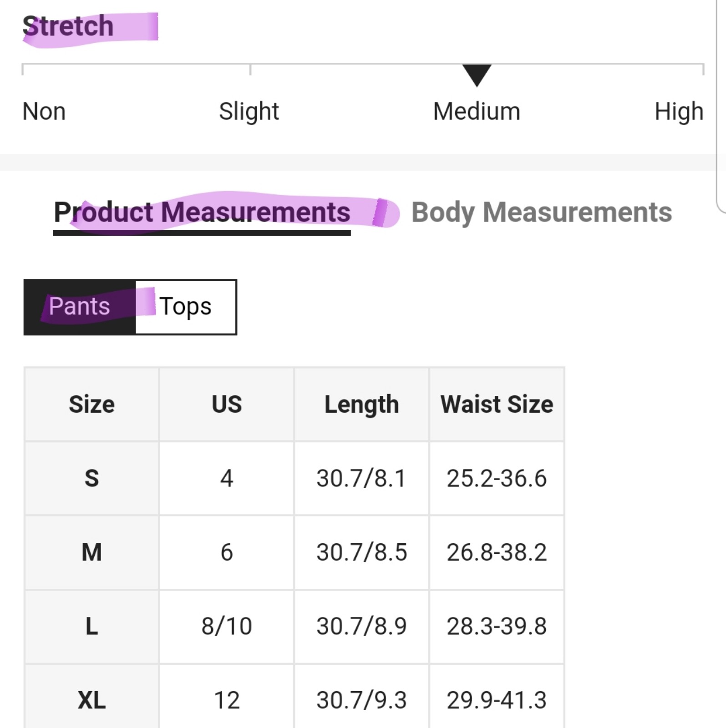The height and width of the screenshot is (728, 726).
Task: Select the Pants toggle button
Action: (80, 307)
